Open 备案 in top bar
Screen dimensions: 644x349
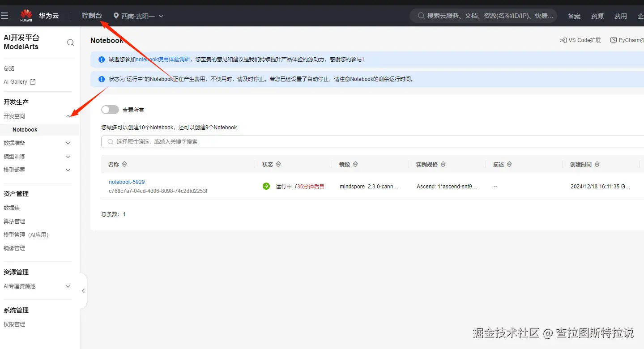[x=574, y=16]
